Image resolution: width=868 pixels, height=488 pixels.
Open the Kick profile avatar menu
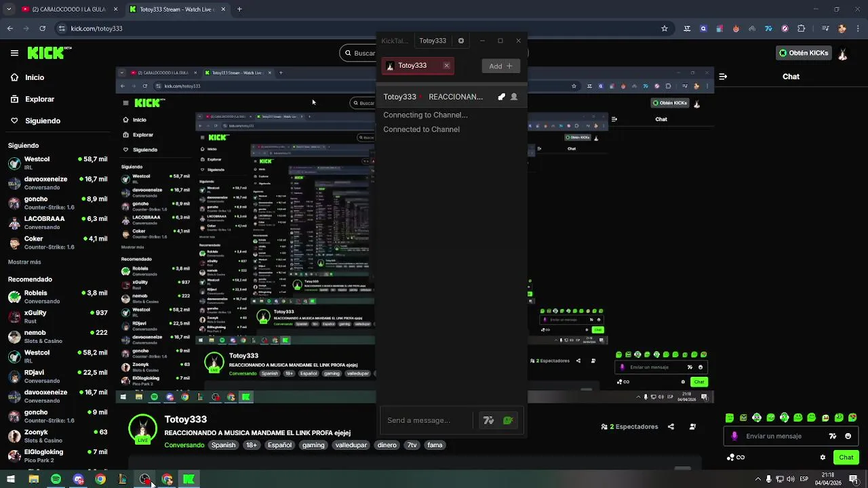[843, 53]
